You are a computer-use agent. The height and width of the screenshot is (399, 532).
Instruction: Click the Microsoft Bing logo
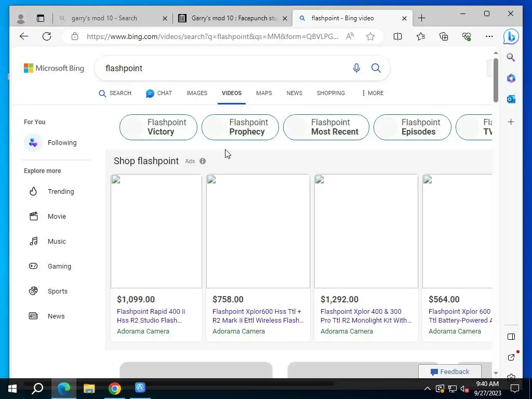tap(54, 68)
